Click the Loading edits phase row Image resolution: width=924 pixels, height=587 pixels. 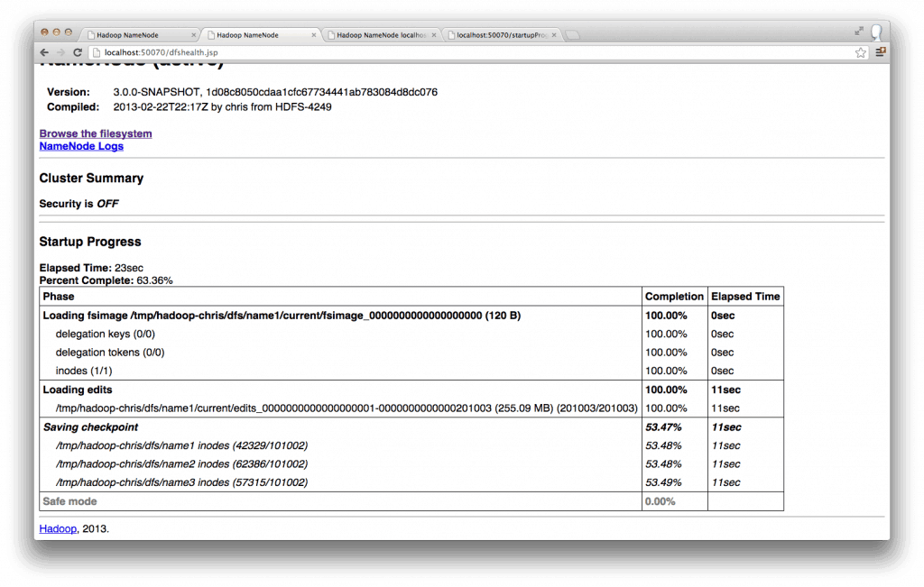point(78,390)
